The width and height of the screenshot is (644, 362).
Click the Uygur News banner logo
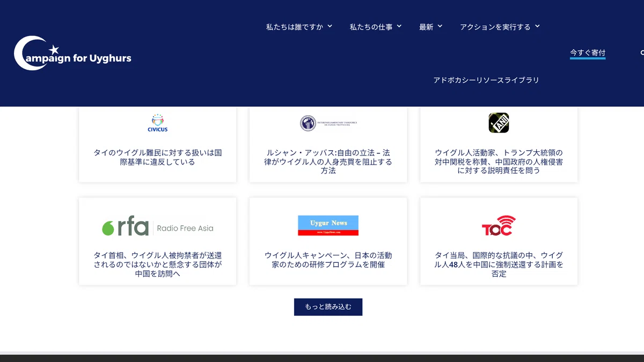pyautogui.click(x=328, y=225)
